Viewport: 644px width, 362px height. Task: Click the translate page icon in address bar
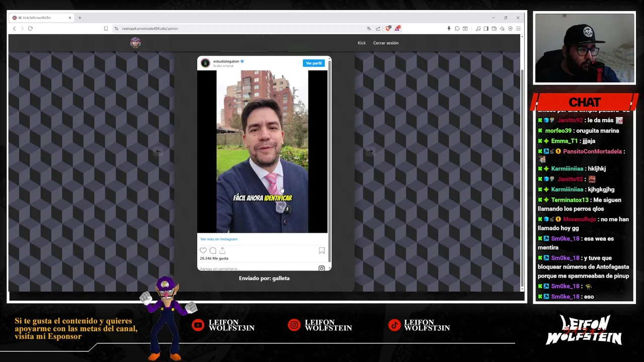click(x=369, y=29)
